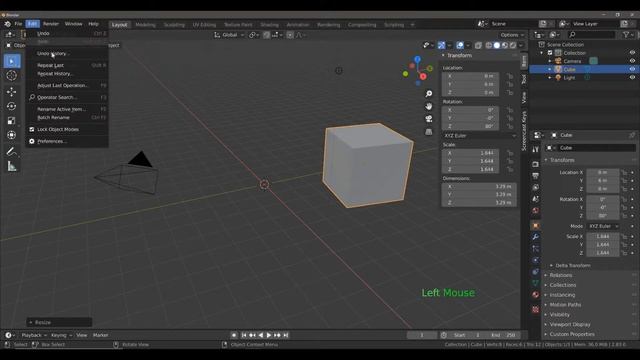
Task: Select the Select Box tool
Action: pos(12,61)
